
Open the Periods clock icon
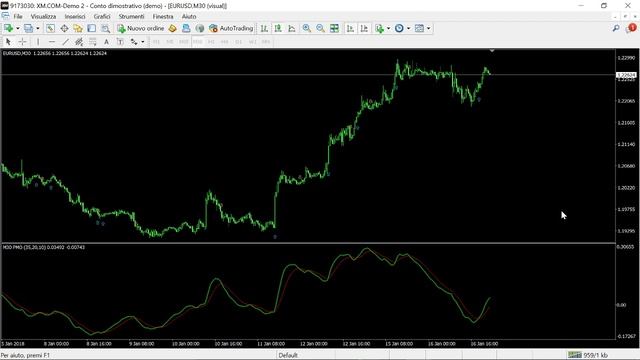(399, 28)
